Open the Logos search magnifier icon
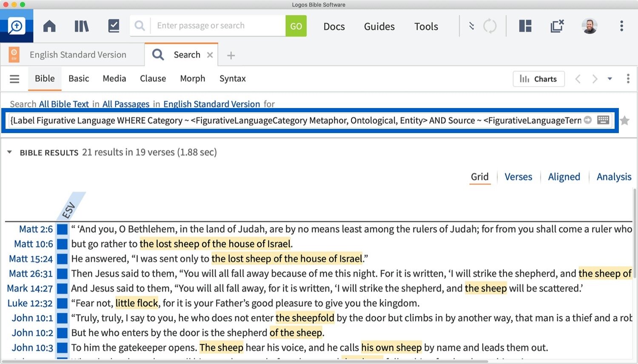638x364 pixels. coord(17,26)
